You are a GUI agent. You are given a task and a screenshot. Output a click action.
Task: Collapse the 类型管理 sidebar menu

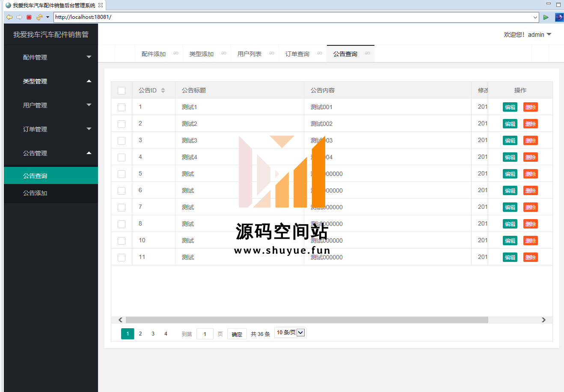pyautogui.click(x=51, y=81)
